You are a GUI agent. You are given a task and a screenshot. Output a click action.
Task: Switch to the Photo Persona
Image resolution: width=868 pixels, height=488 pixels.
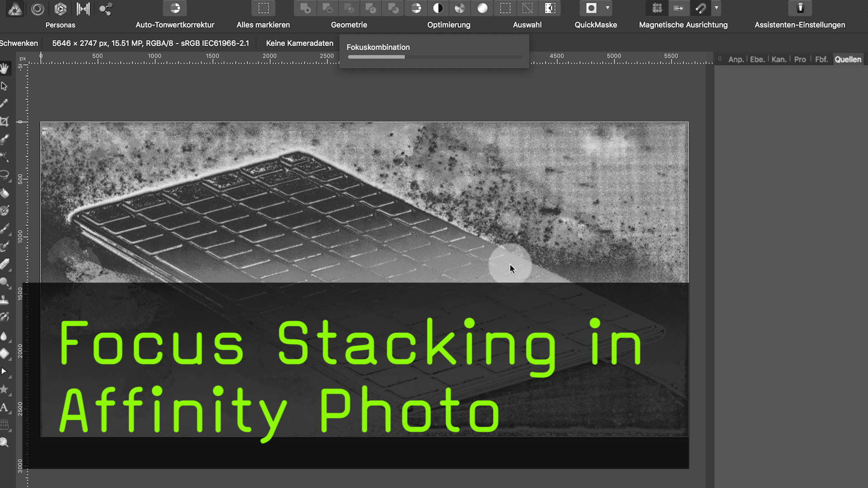pyautogui.click(x=15, y=9)
